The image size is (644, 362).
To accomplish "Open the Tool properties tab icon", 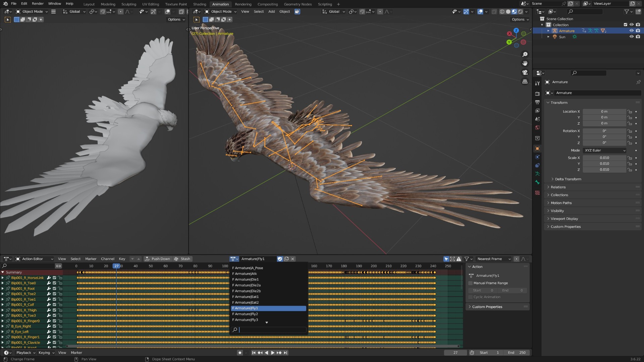I will click(537, 83).
